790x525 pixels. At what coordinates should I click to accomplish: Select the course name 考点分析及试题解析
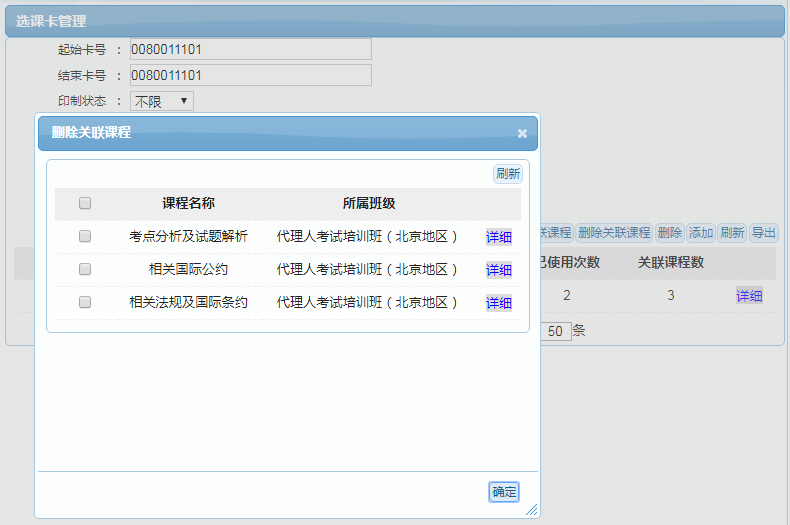pyautogui.click(x=188, y=236)
